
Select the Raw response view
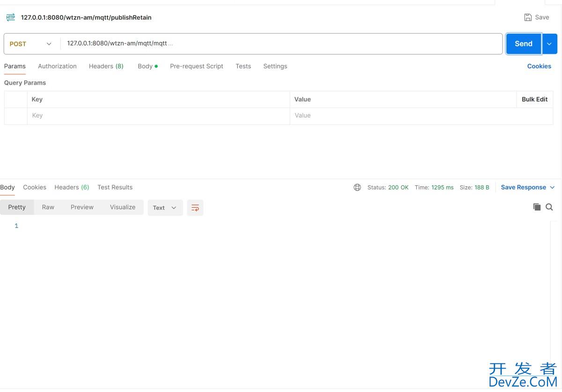tap(48, 207)
